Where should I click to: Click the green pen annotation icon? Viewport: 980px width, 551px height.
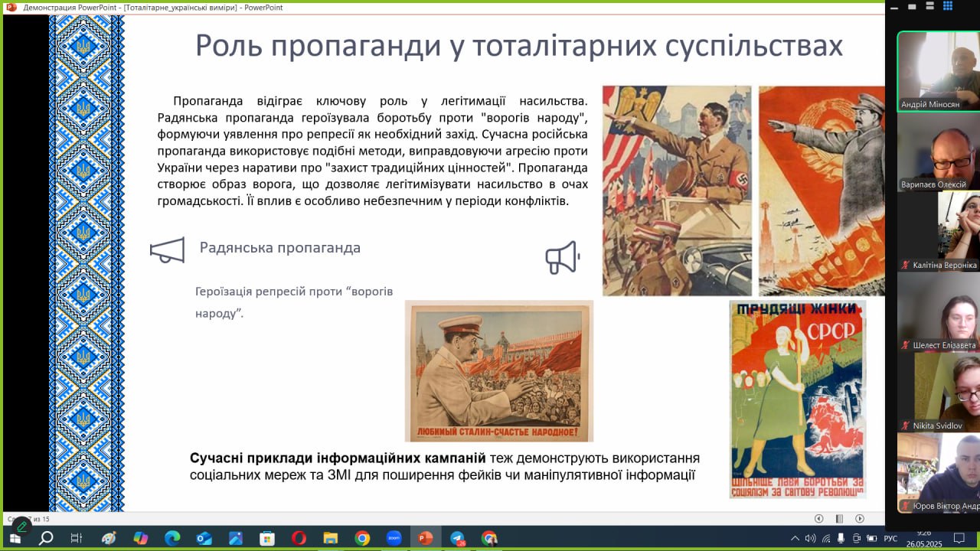point(22,527)
